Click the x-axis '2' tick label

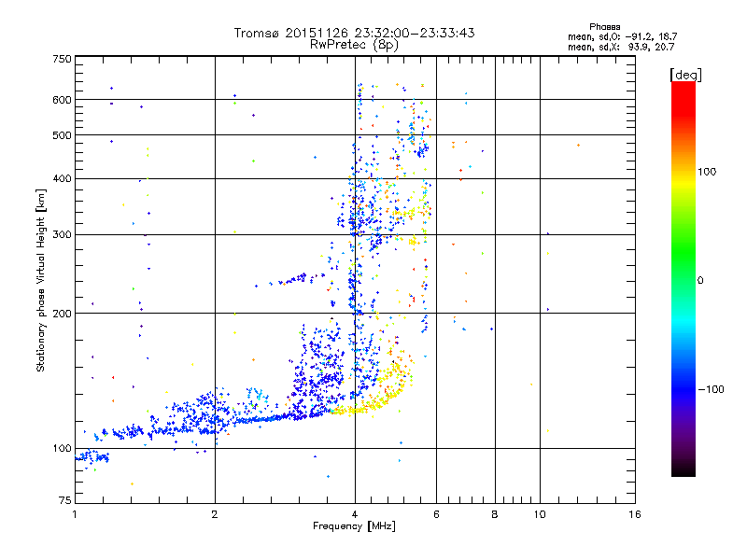coord(215,514)
